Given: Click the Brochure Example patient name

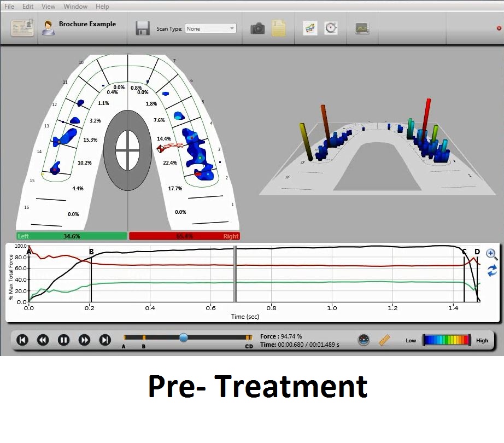Looking at the screenshot, I should [87, 24].
